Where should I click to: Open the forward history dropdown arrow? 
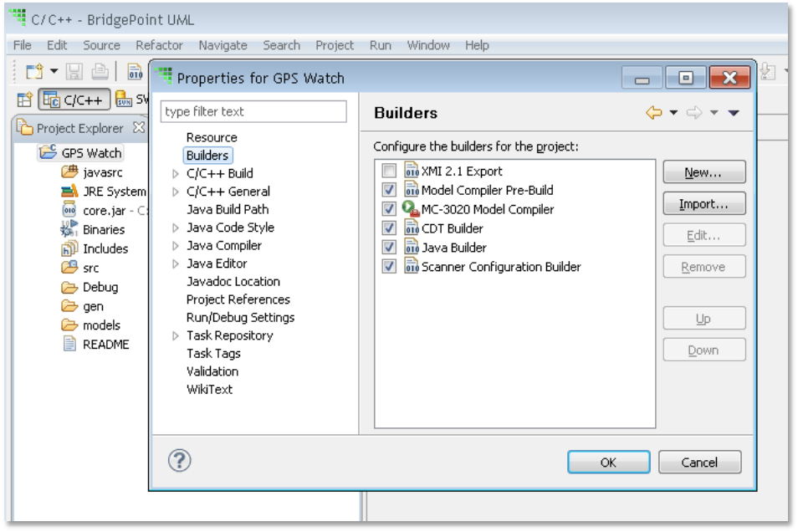(x=714, y=113)
